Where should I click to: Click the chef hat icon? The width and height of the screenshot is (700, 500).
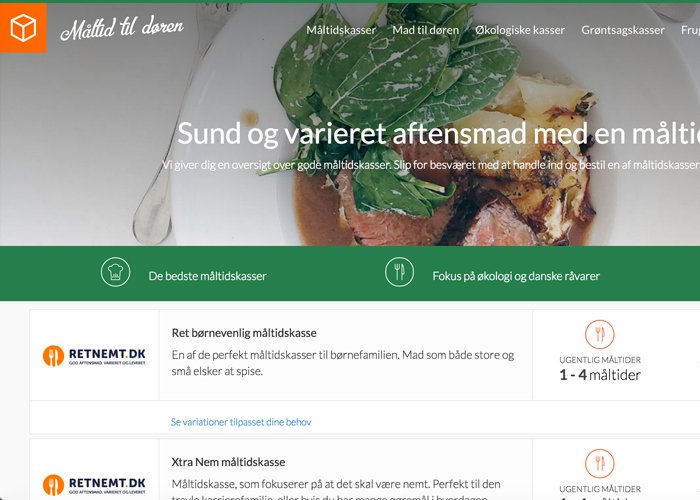tap(116, 272)
